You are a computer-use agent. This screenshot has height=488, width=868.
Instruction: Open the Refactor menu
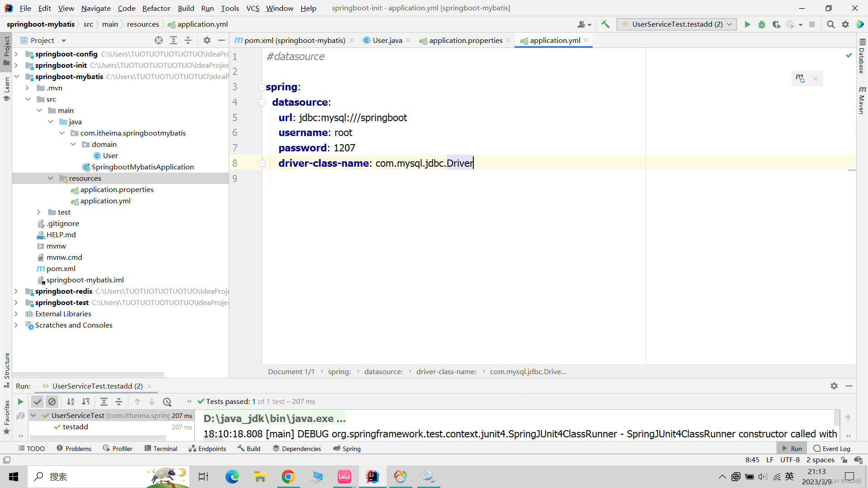[156, 8]
